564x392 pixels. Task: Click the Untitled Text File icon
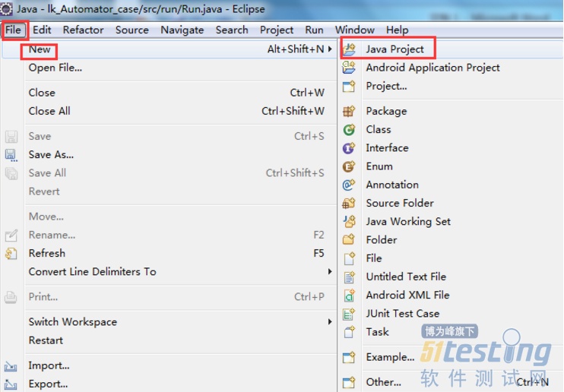point(349,277)
